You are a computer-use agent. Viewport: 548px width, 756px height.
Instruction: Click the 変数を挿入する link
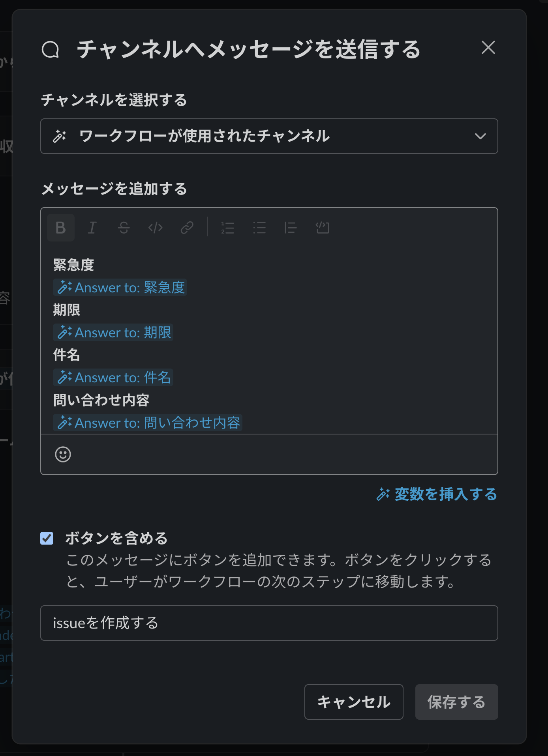[x=437, y=494]
